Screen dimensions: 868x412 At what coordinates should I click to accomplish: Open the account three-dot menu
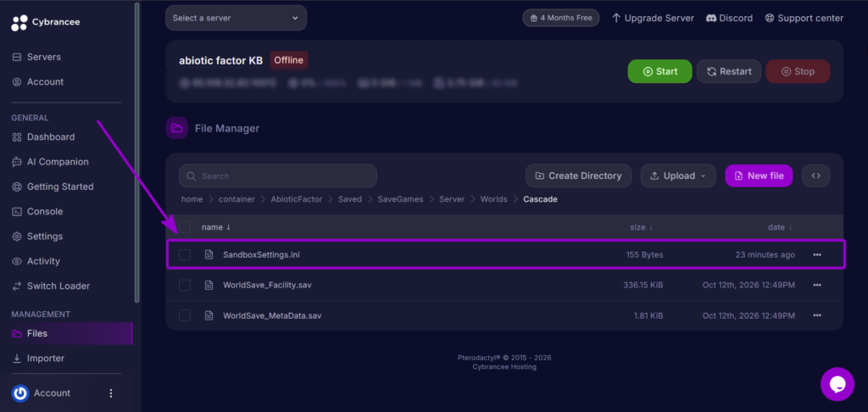(x=111, y=393)
